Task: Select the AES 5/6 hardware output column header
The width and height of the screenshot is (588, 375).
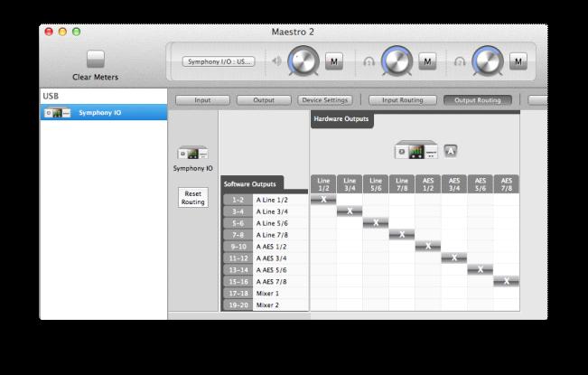Action: click(x=481, y=184)
